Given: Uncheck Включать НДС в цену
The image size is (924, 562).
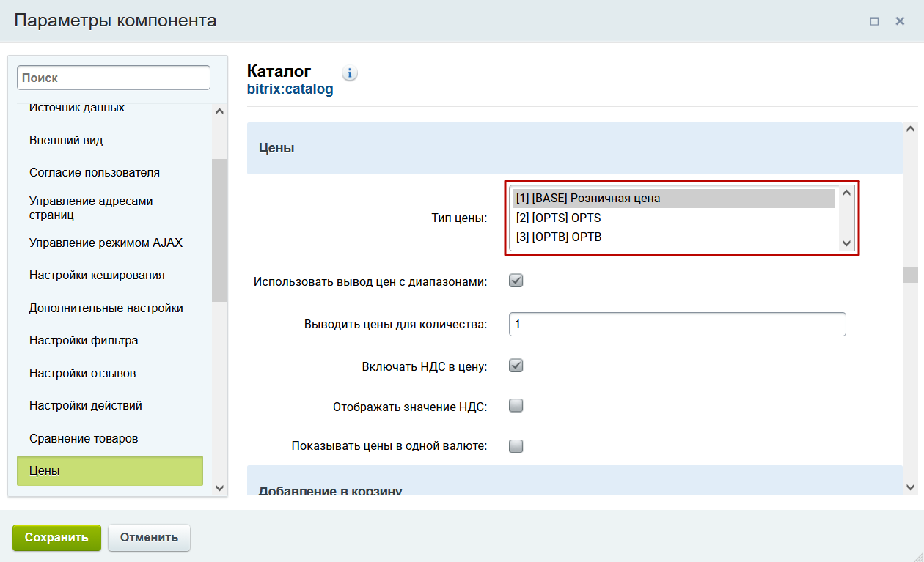Looking at the screenshot, I should pos(516,363).
